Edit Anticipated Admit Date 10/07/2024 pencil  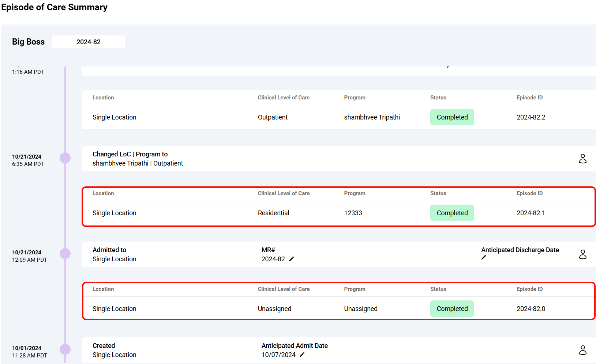point(302,355)
